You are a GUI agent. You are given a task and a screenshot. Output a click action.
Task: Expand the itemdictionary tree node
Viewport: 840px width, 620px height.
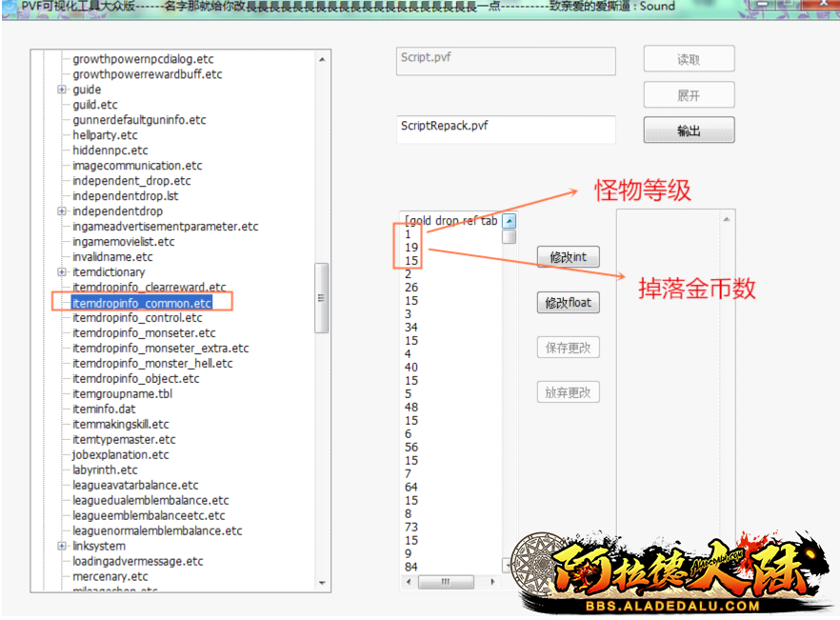(x=62, y=272)
